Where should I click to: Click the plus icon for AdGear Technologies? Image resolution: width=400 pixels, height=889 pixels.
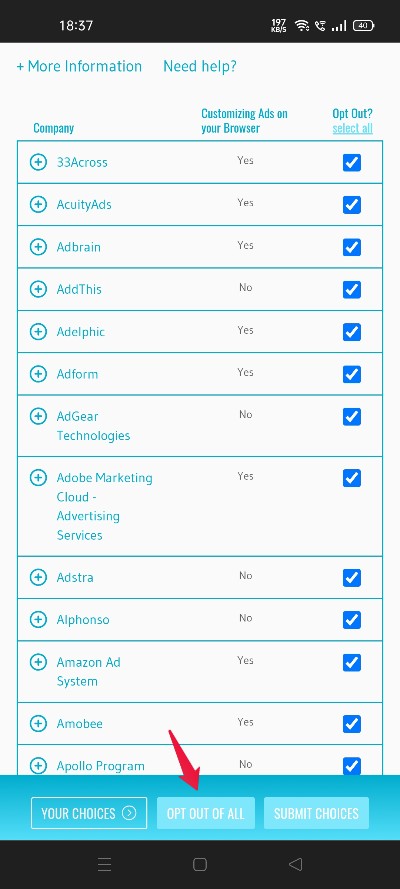click(x=38, y=416)
